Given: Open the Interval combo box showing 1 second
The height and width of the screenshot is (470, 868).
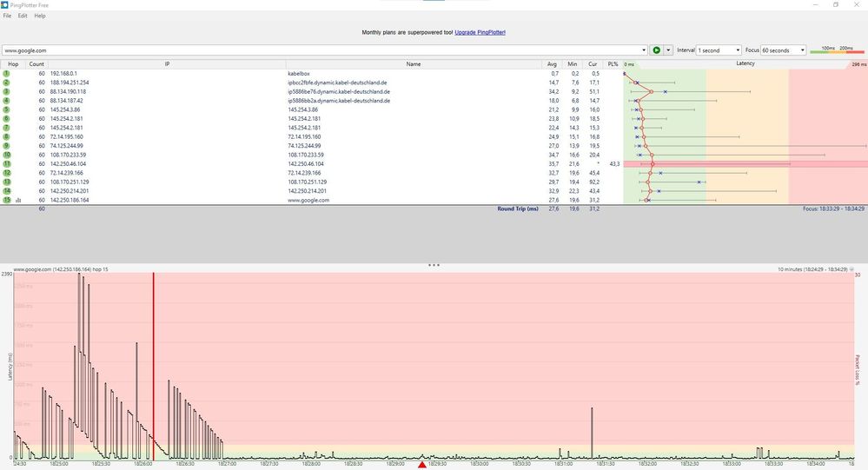Looking at the screenshot, I should pyautogui.click(x=719, y=50).
